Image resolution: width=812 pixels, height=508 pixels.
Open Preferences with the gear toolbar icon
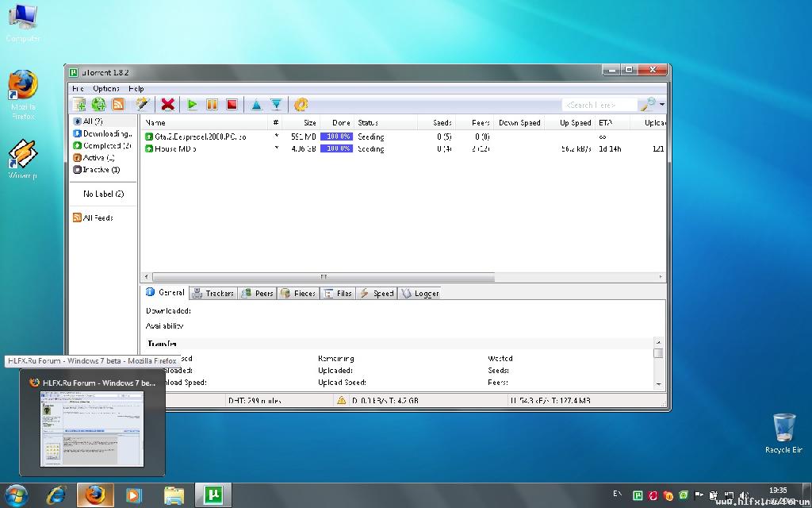tap(301, 105)
